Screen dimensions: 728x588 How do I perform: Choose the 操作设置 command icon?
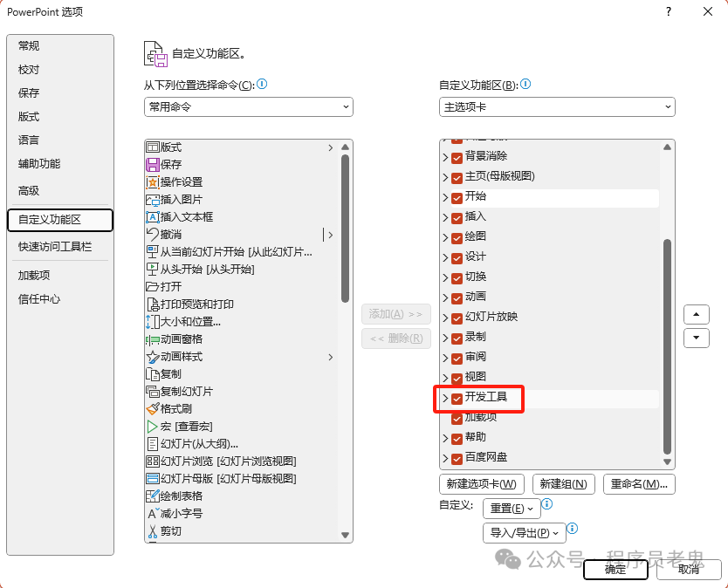tap(153, 182)
